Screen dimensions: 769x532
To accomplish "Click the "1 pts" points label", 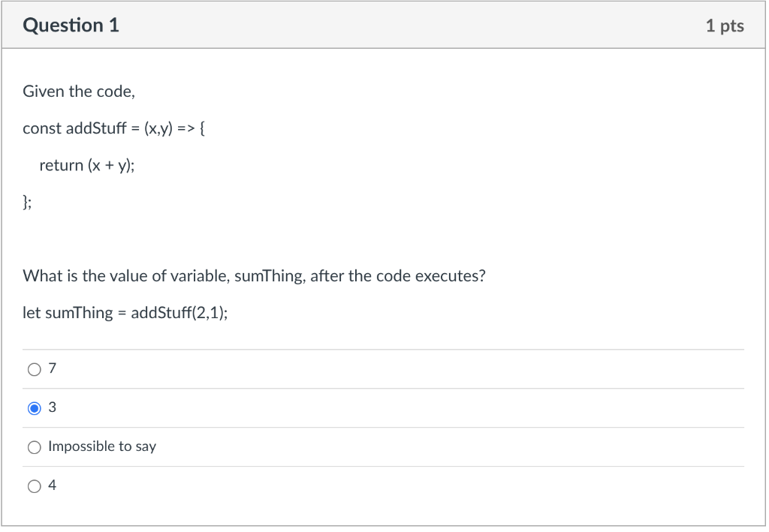I will pyautogui.click(x=725, y=26).
